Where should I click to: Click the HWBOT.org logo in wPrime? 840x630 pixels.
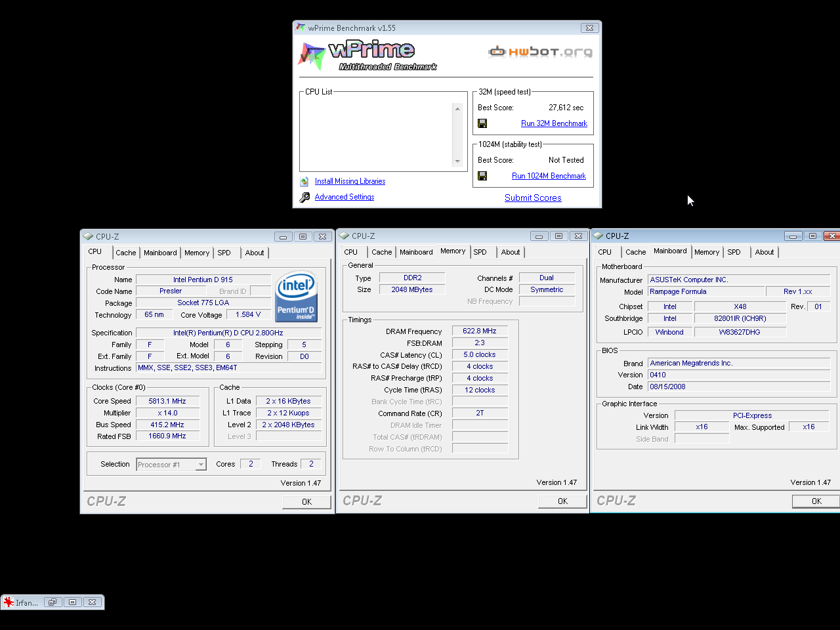540,52
